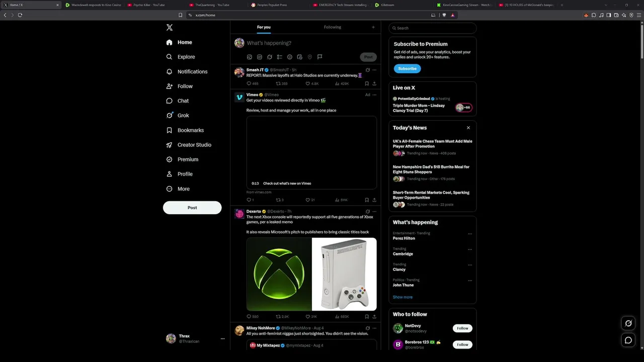Viewport: 644px width, 362px height.
Task: Select the For you timeline tab
Action: (264, 27)
